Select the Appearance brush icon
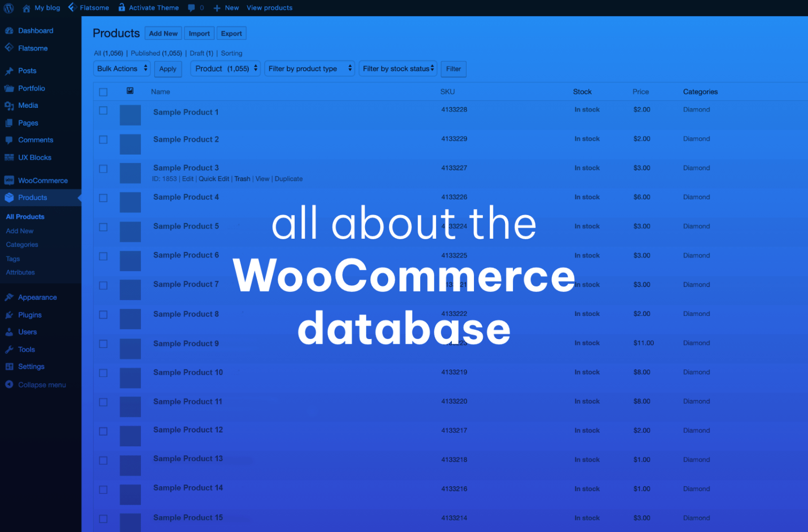808x532 pixels. click(x=9, y=297)
